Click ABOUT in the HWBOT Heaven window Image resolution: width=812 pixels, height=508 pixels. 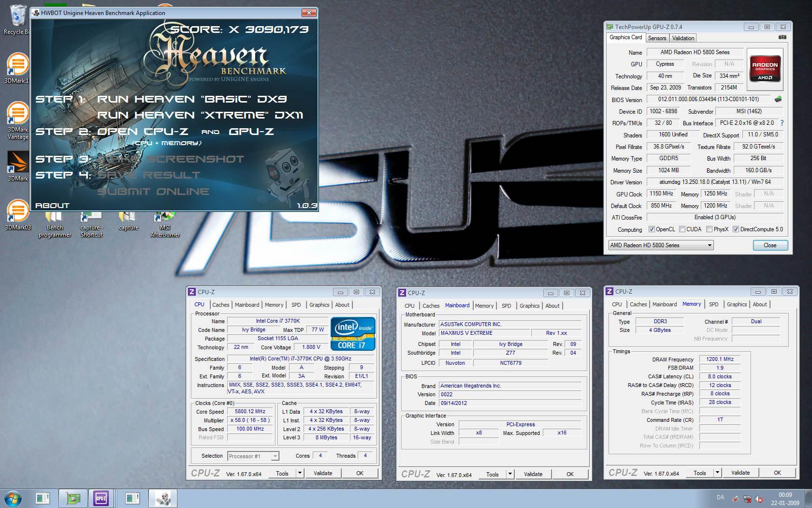[52, 206]
